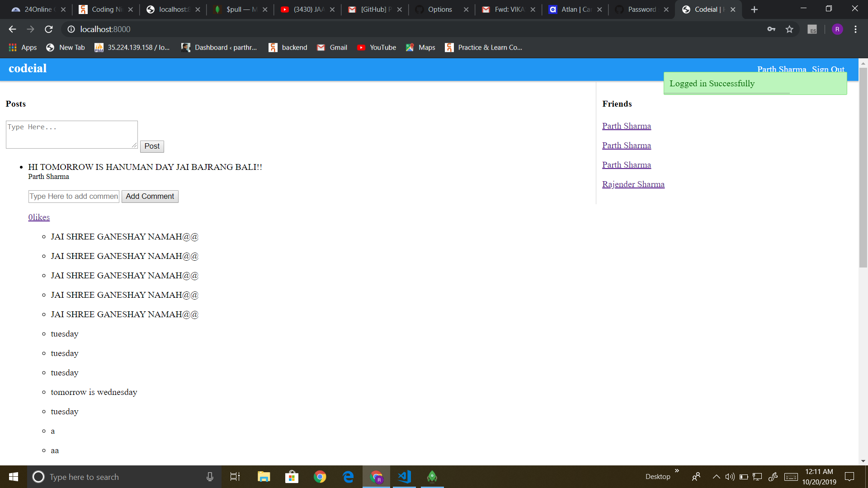Reload the current page
The height and width of the screenshot is (488, 868).
tap(49, 29)
